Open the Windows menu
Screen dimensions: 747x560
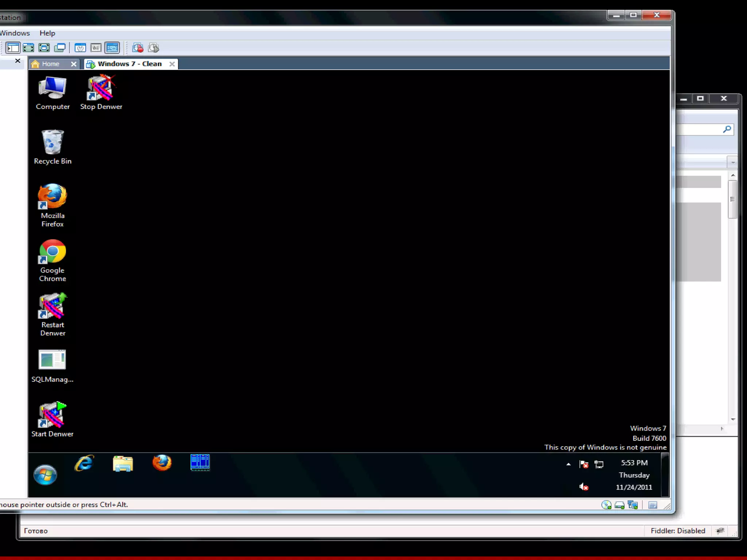[15, 33]
